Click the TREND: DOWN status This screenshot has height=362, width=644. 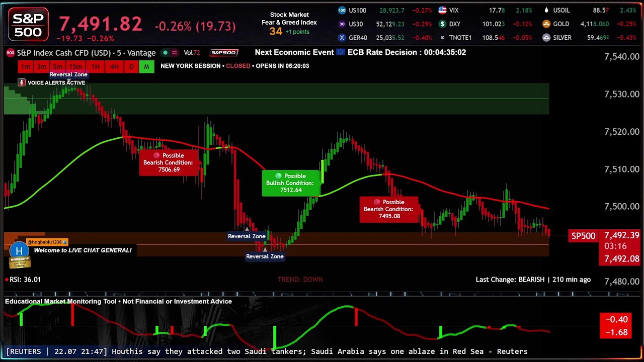pos(300,280)
